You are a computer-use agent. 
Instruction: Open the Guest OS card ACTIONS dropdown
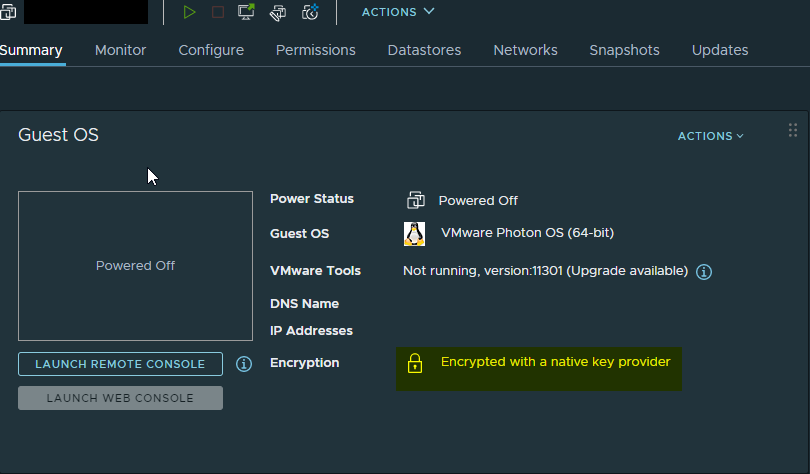[710, 136]
